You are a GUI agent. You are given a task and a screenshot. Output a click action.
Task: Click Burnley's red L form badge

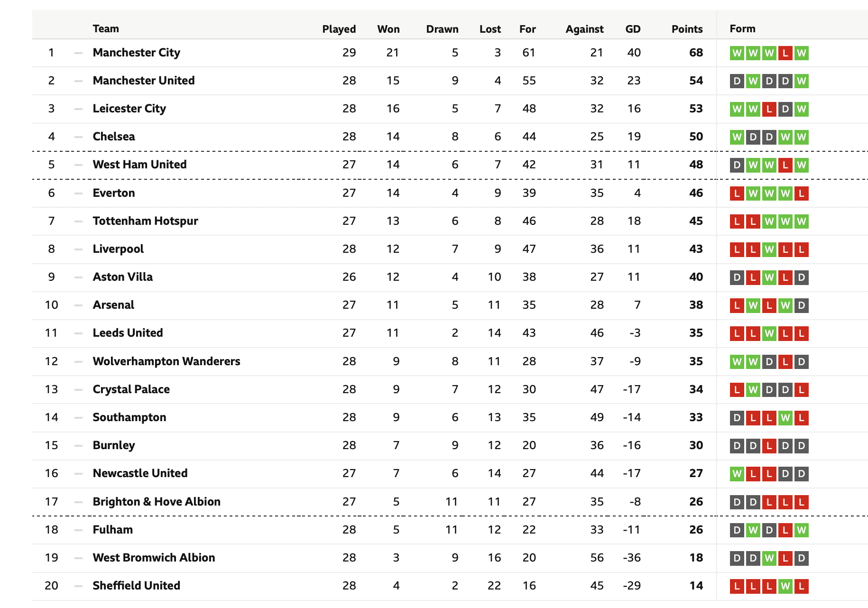pos(769,446)
